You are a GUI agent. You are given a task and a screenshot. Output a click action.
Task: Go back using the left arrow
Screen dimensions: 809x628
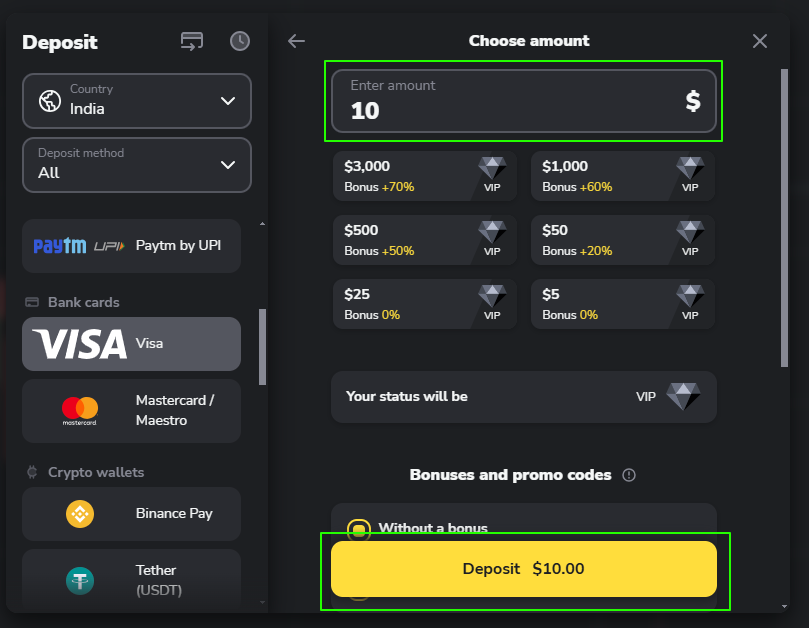click(296, 41)
